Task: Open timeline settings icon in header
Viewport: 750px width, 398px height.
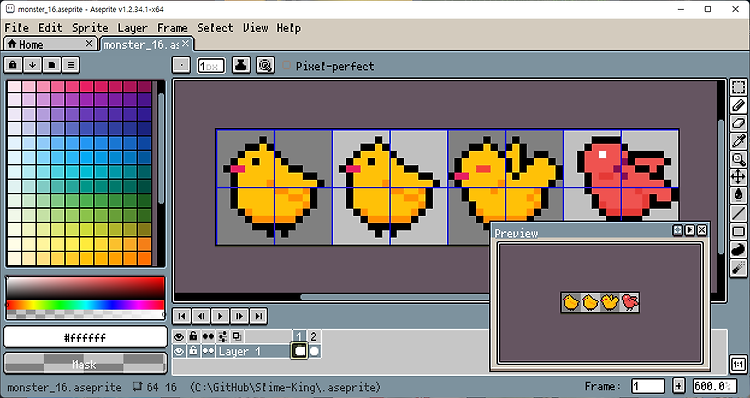Action: (x=222, y=337)
